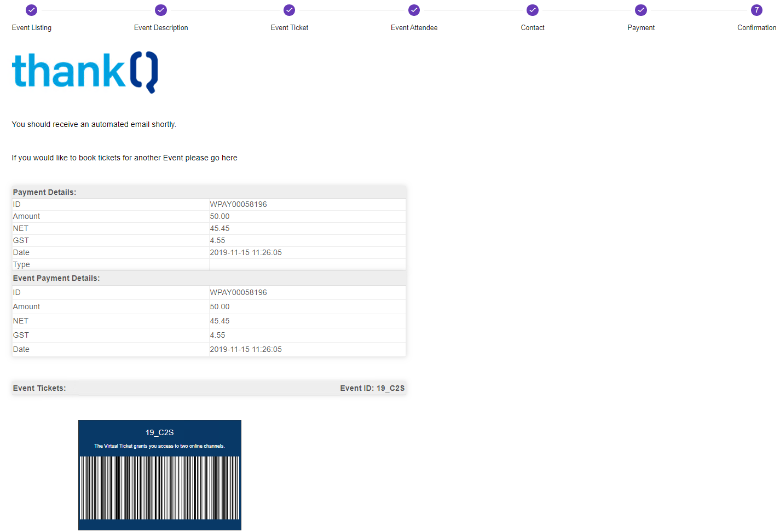Select Event Payment Details Date value

[246, 349]
